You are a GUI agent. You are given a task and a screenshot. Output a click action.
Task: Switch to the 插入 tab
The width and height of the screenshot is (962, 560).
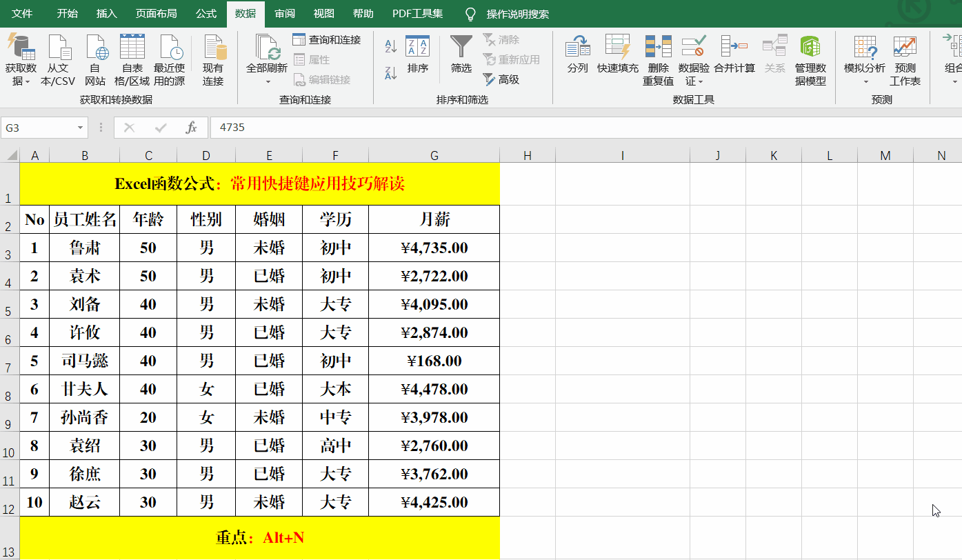(106, 14)
